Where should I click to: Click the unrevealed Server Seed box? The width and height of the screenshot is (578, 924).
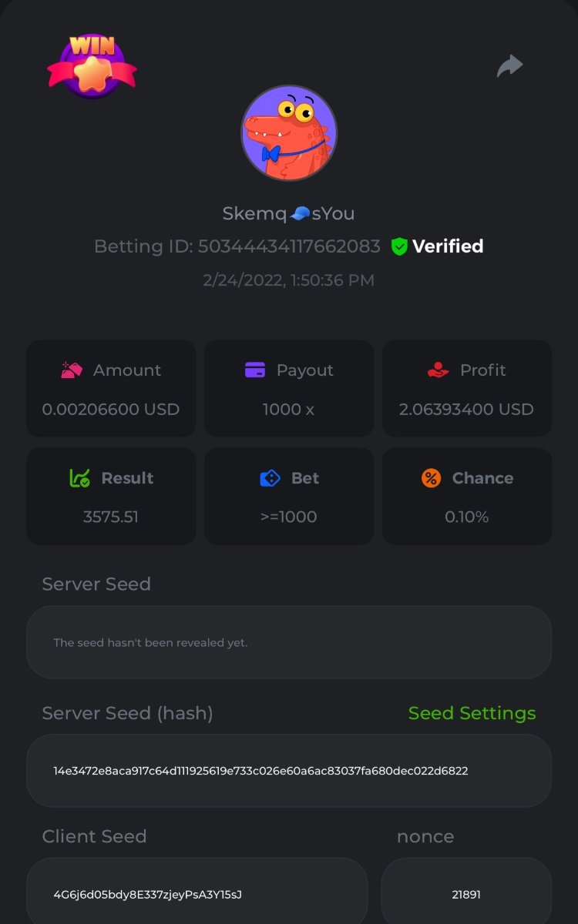[289, 642]
